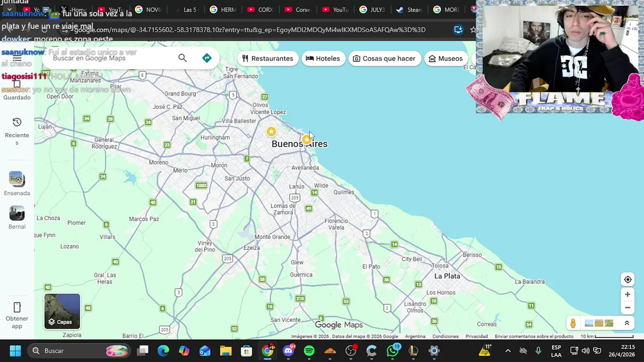Switch to the CORX YouTube tab
The width and height of the screenshot is (644, 362).
tap(260, 10)
